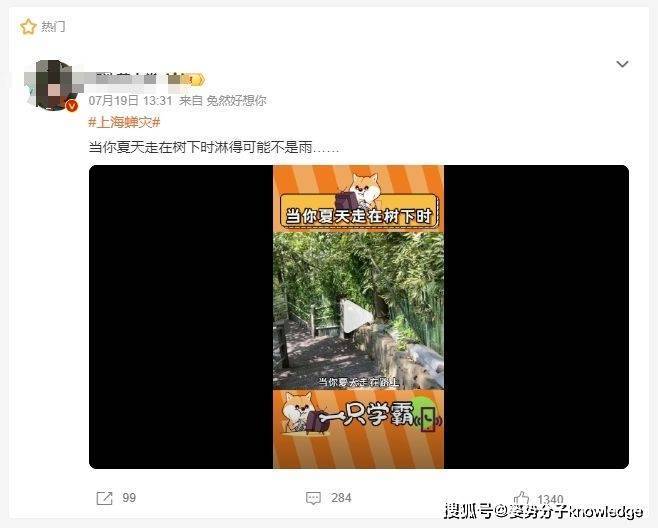The width and height of the screenshot is (658, 528).
Task: Click the orange verified V badge
Action: click(72, 106)
